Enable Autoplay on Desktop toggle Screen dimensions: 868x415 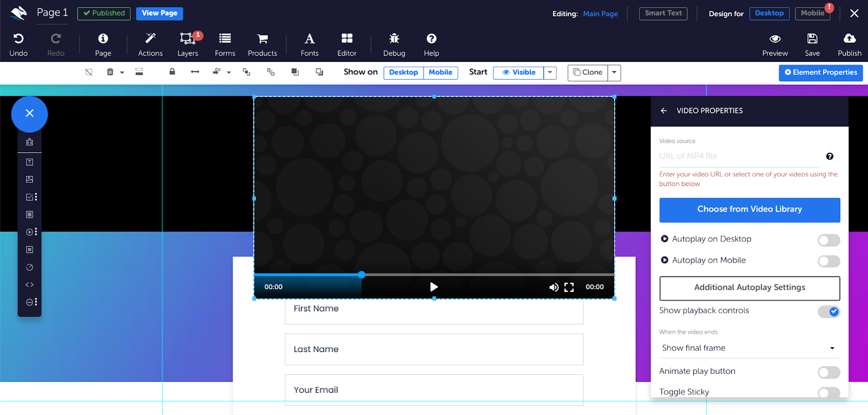click(x=828, y=240)
